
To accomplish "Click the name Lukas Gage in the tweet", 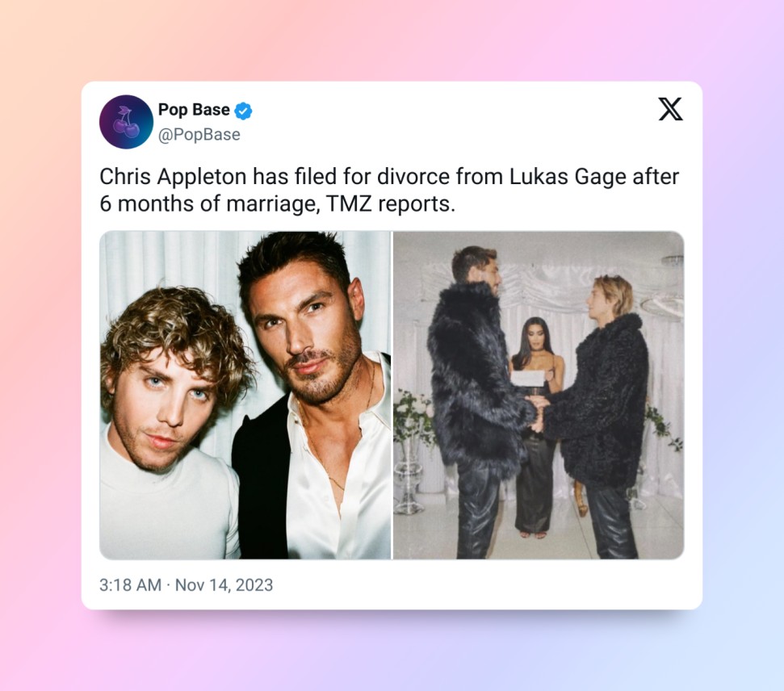I will tap(568, 177).
